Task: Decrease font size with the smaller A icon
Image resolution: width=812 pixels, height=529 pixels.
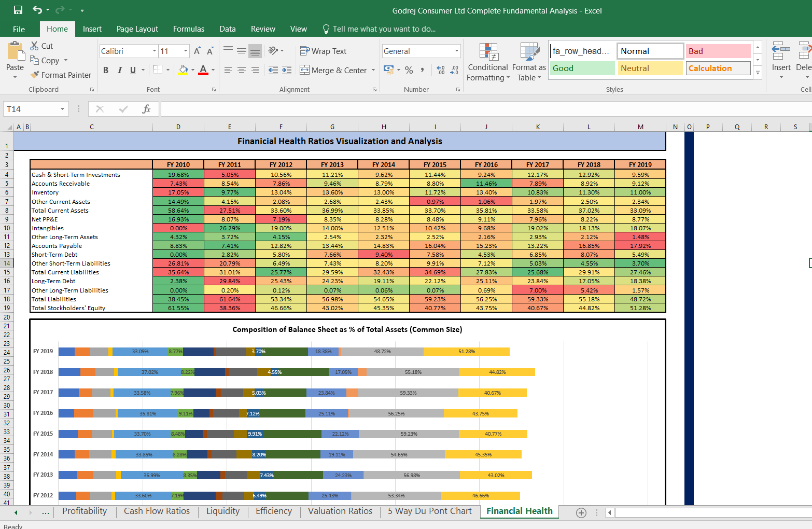Action: (210, 51)
